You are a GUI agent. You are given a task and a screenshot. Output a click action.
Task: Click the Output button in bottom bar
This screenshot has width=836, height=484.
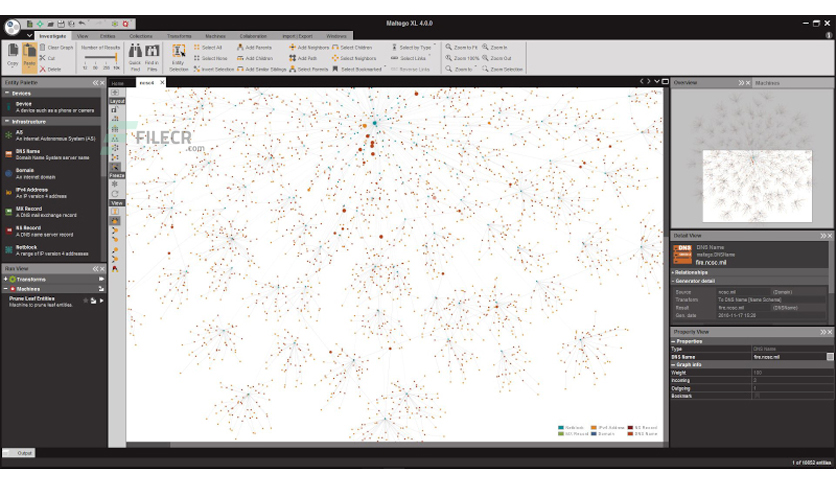19,453
